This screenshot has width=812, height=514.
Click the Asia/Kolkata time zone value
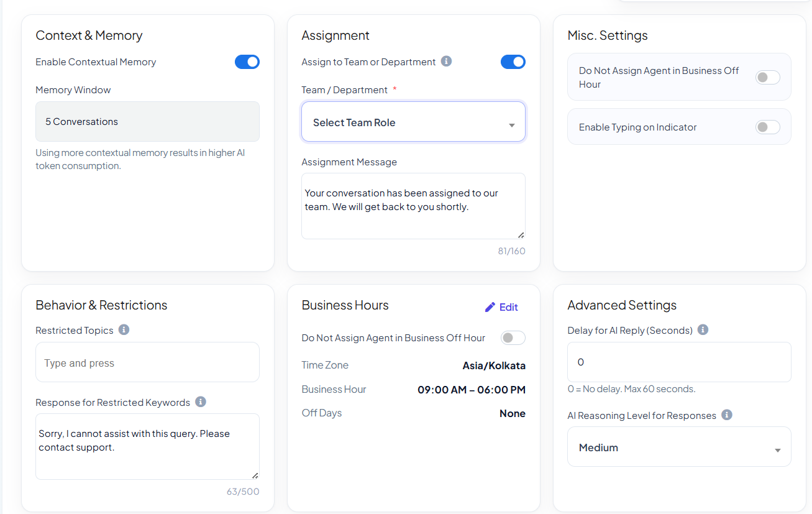pos(494,365)
